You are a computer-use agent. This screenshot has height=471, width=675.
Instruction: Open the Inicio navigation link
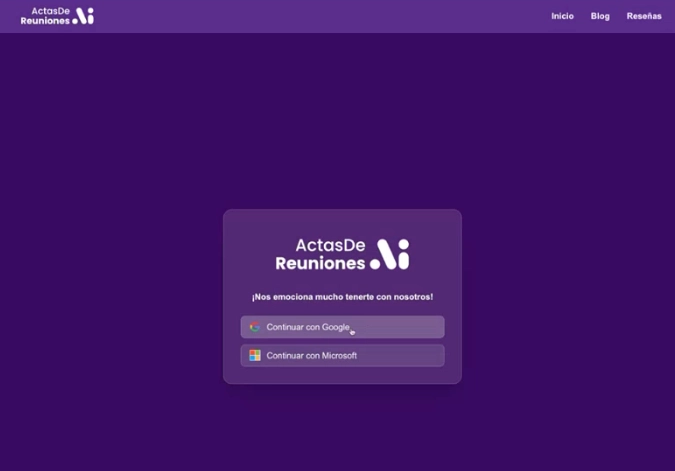(x=562, y=16)
